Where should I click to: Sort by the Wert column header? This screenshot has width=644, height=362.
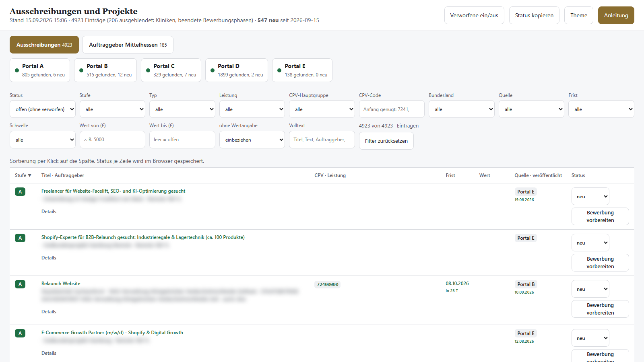tap(485, 175)
